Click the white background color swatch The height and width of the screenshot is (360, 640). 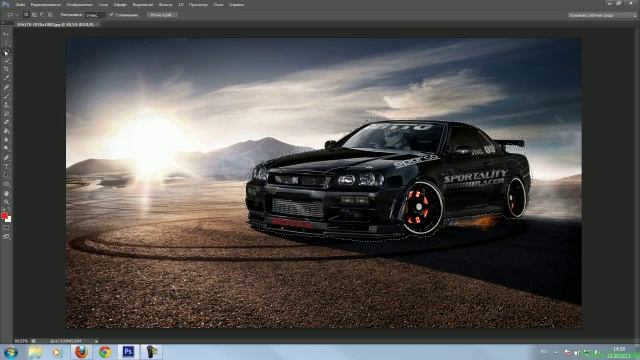pos(9,220)
